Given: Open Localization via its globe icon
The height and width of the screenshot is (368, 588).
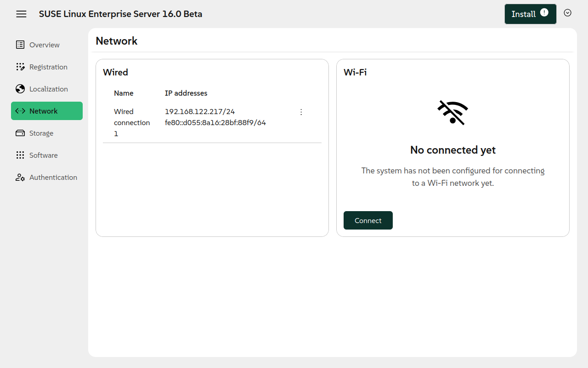Looking at the screenshot, I should click(x=20, y=89).
